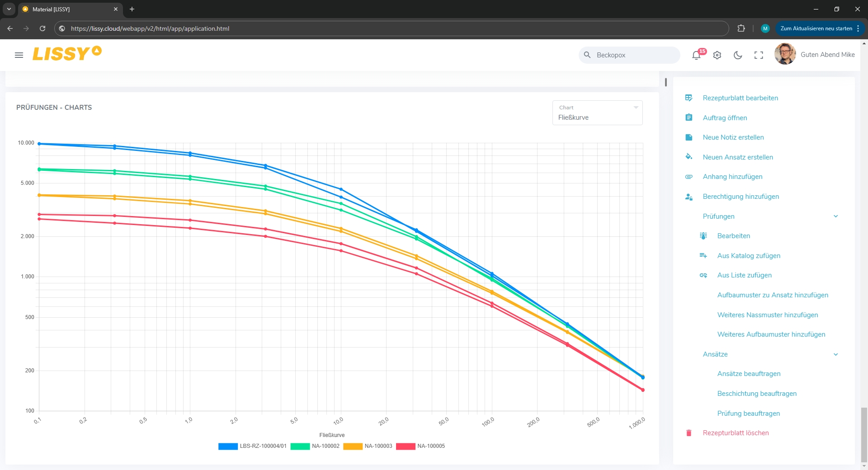Screen dimensions: 868x470
Task: Click the Berechtigung hinzufügen person icon
Action: (689, 197)
